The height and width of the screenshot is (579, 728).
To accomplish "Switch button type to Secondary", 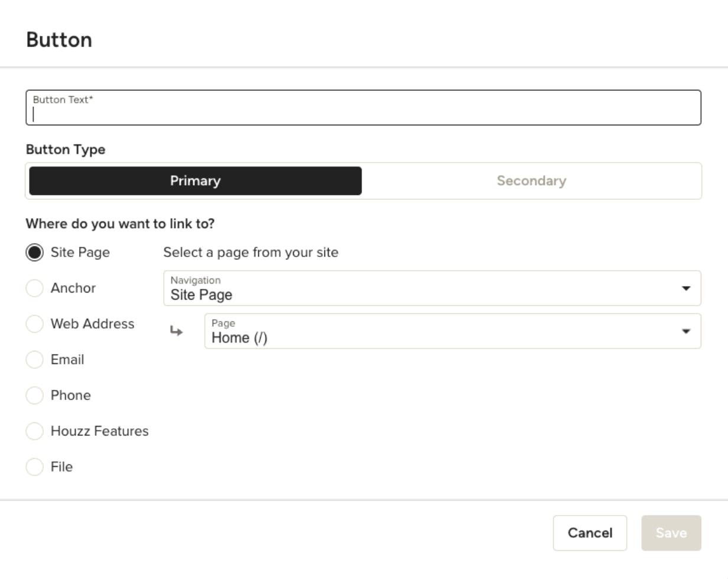I will 531,181.
